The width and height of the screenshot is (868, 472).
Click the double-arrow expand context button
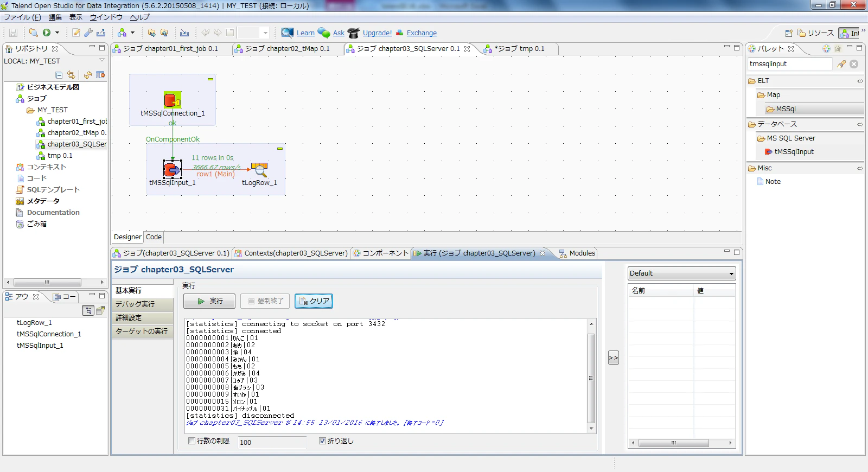tap(614, 358)
